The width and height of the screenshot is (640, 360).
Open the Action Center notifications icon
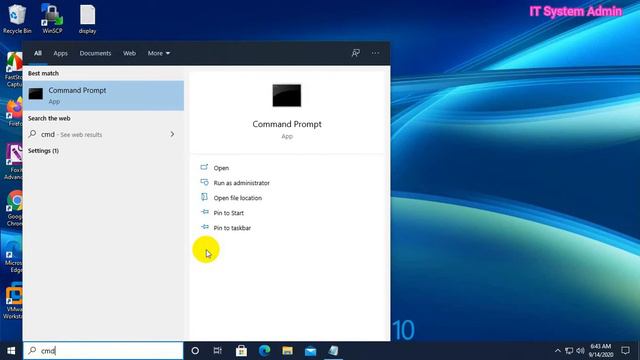(x=625, y=351)
